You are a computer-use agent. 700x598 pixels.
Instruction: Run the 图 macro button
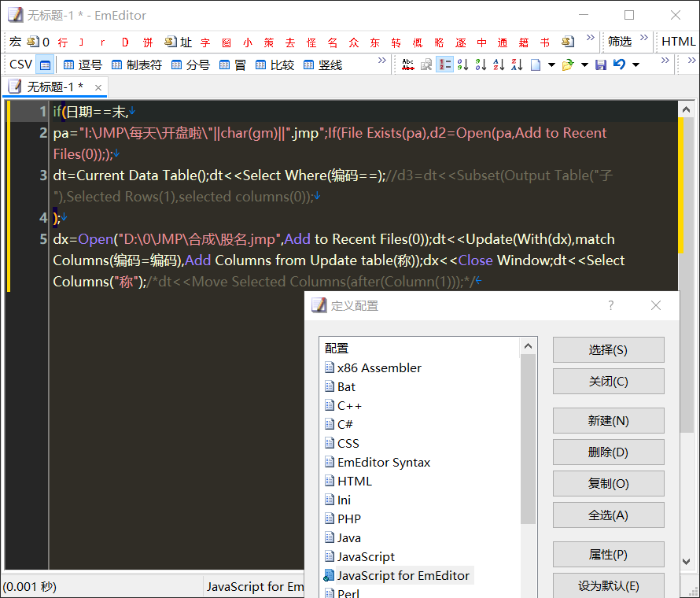pos(227,42)
